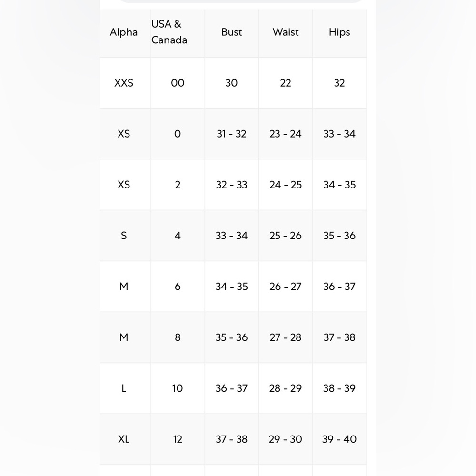The height and width of the screenshot is (476, 476).
Task: Select the XXS size cell
Action: click(124, 83)
